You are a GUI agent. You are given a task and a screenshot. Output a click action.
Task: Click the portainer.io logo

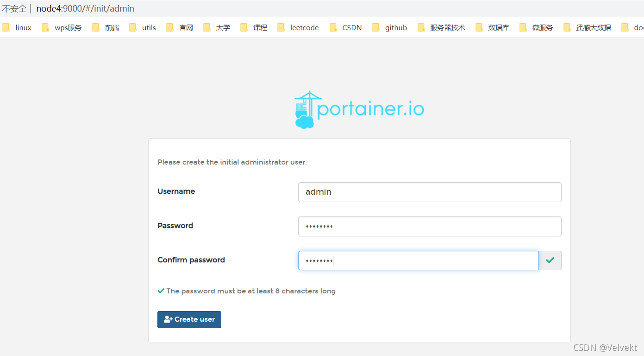(x=359, y=110)
